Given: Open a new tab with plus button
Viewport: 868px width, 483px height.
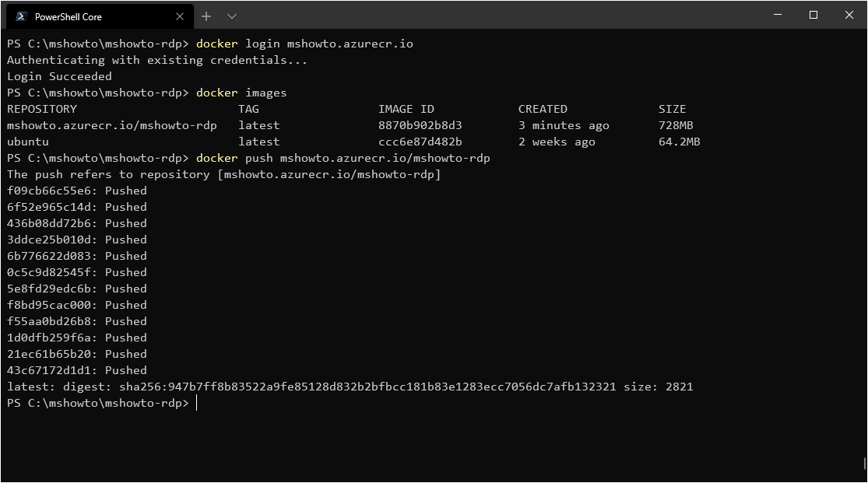Looking at the screenshot, I should (206, 16).
